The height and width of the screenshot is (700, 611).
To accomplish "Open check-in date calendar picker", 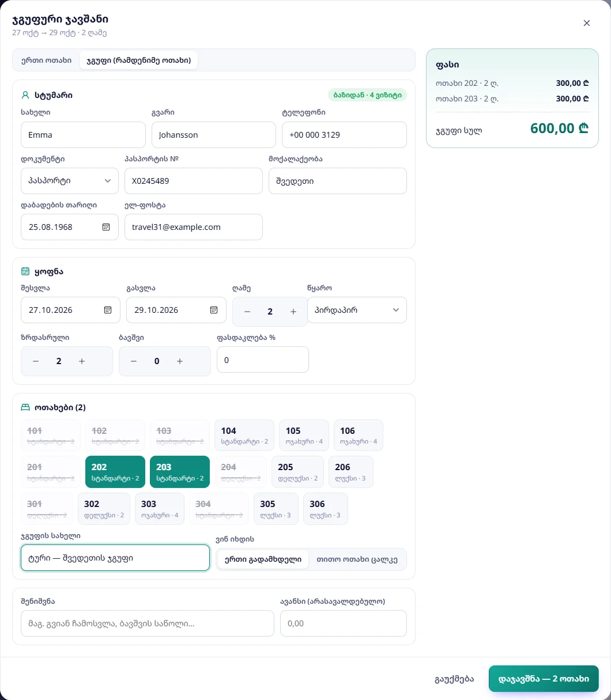I will click(x=108, y=310).
